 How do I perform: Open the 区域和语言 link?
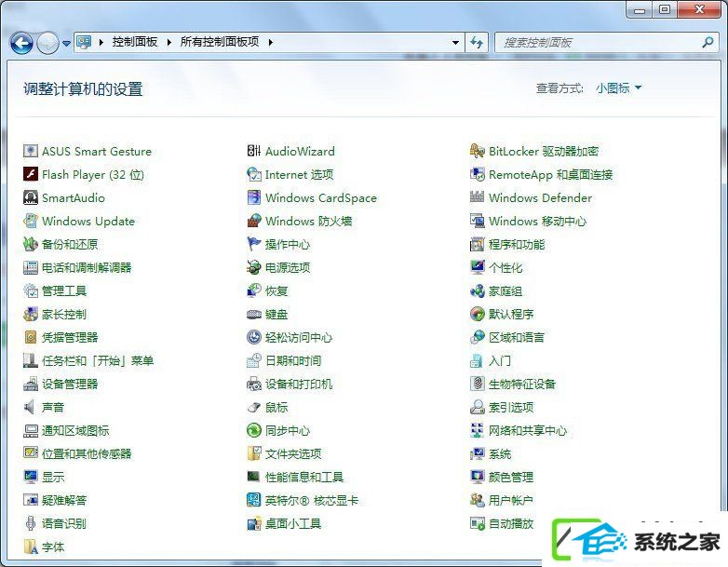tap(517, 338)
